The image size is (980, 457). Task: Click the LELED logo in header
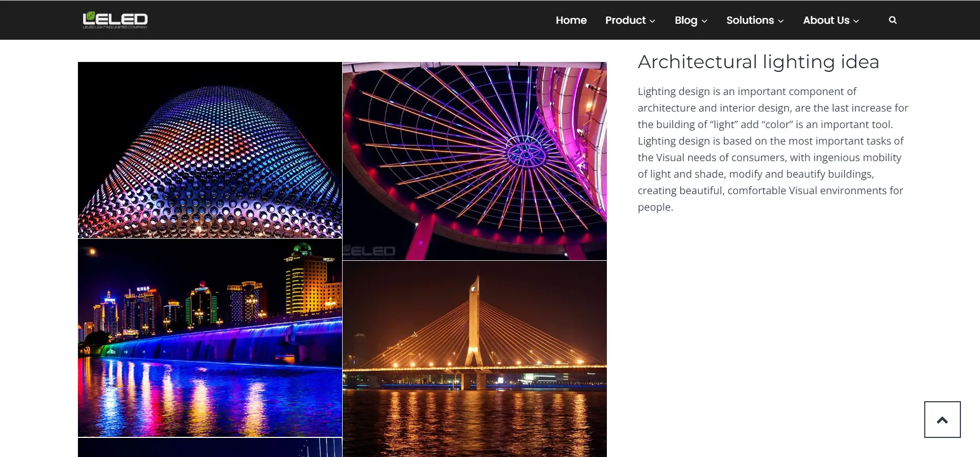(x=115, y=20)
